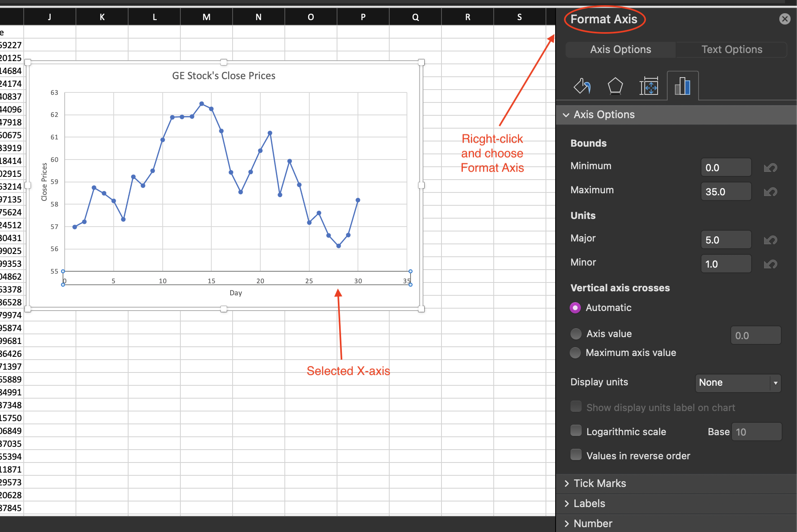Expand the Tick Marks section
The height and width of the screenshot is (532, 797).
coord(599,483)
